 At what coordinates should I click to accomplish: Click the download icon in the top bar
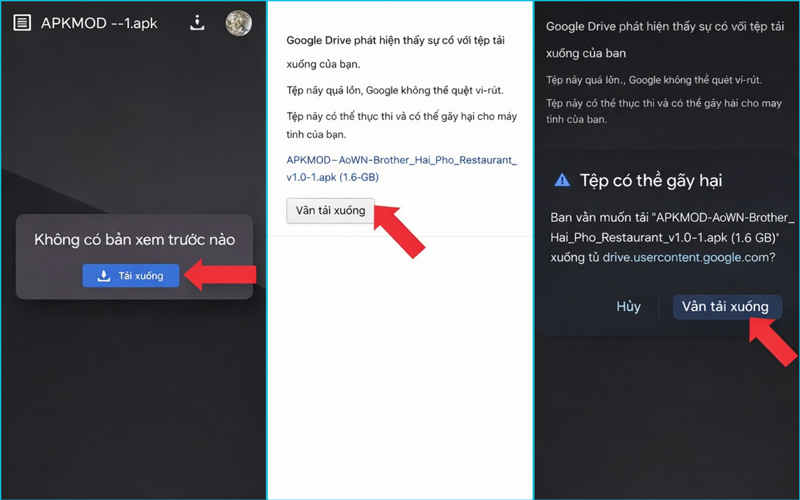click(197, 23)
